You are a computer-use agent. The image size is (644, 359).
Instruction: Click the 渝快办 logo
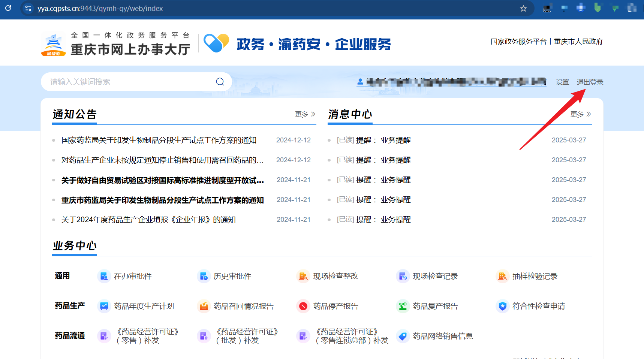(x=53, y=45)
